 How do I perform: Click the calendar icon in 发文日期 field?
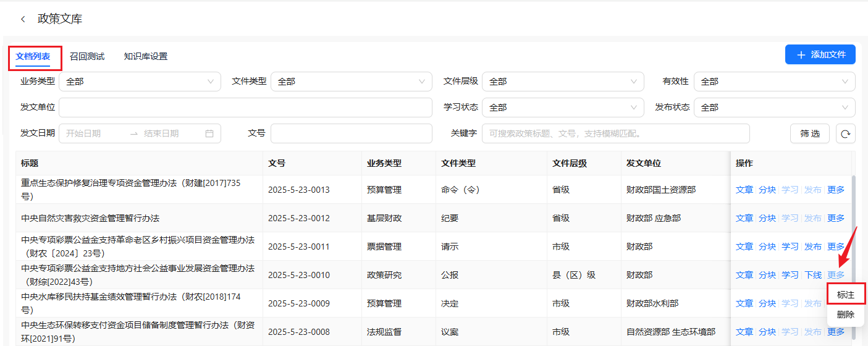(x=209, y=133)
